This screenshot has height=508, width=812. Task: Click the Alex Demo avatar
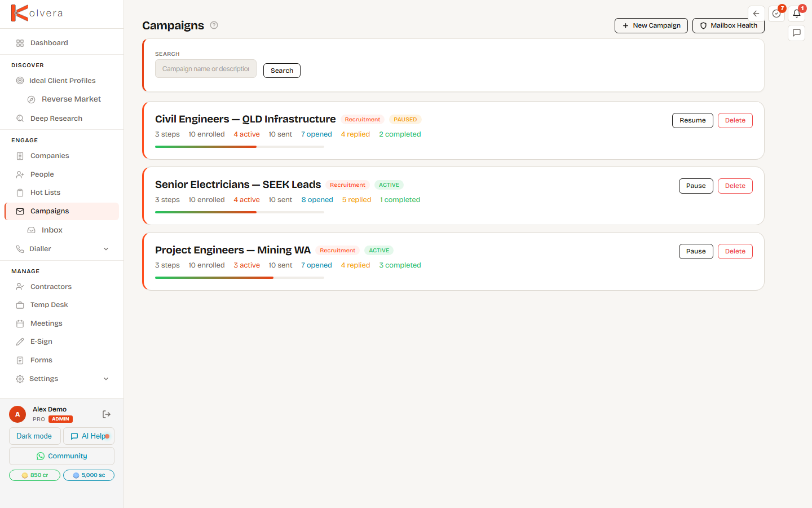coord(17,414)
